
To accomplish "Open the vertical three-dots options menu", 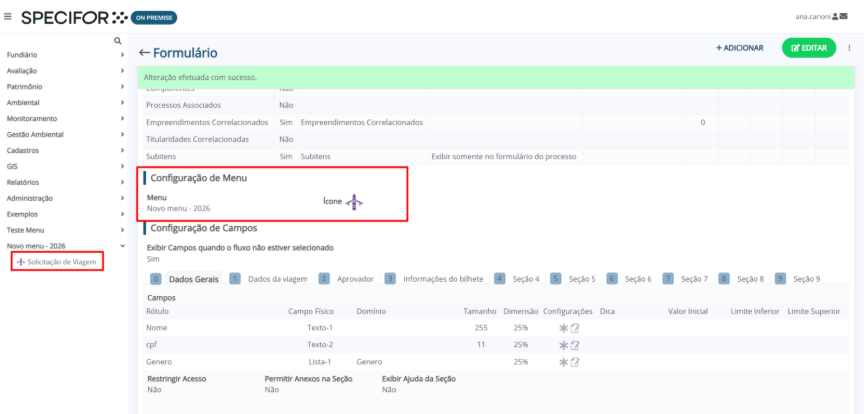I will tap(849, 48).
